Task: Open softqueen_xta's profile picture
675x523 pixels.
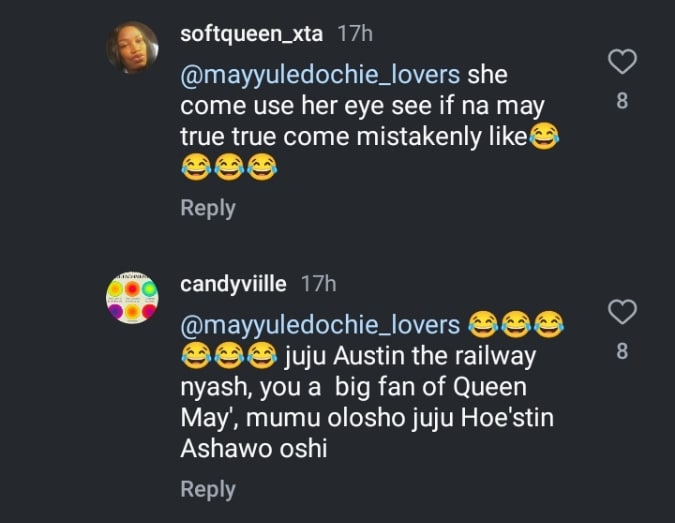Action: click(x=132, y=47)
